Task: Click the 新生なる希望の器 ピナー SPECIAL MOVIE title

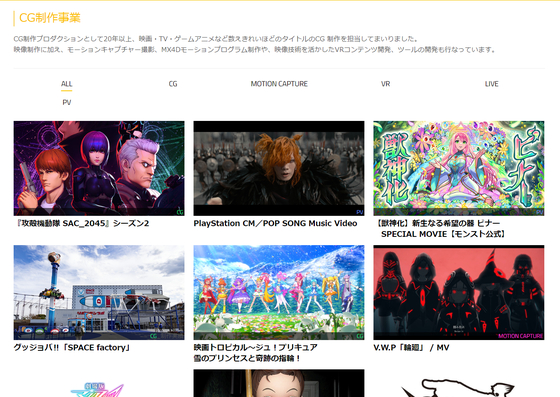Action: [x=440, y=229]
